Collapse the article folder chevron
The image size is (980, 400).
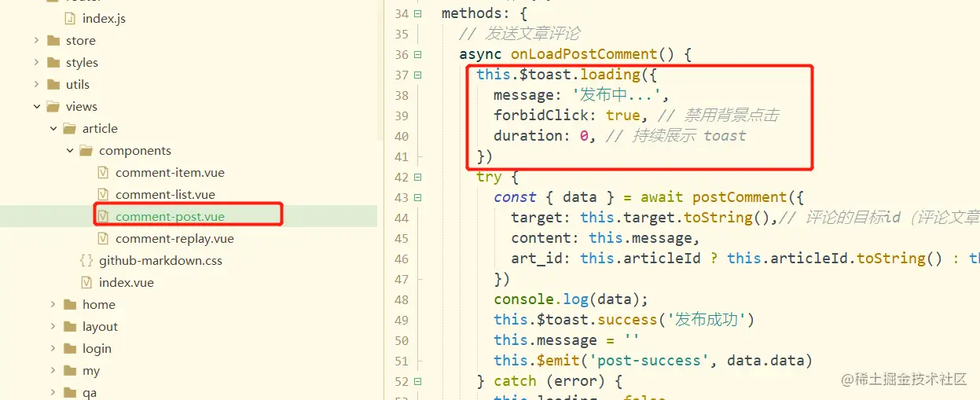53,129
